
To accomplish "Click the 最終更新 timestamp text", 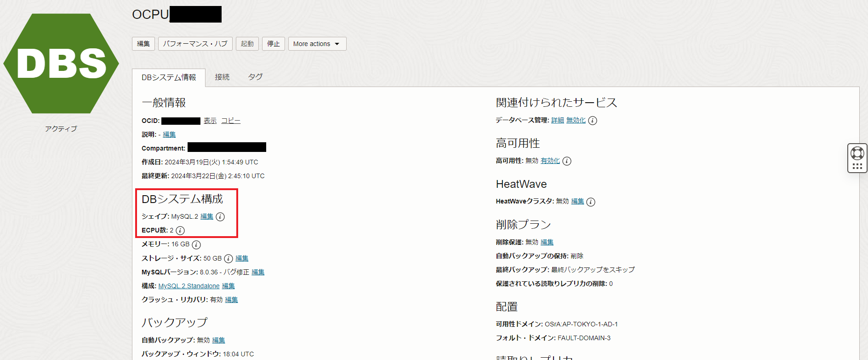I will click(x=218, y=176).
